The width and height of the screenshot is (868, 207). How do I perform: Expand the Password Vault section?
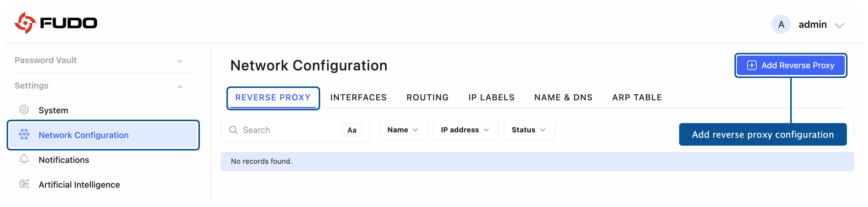tap(180, 61)
